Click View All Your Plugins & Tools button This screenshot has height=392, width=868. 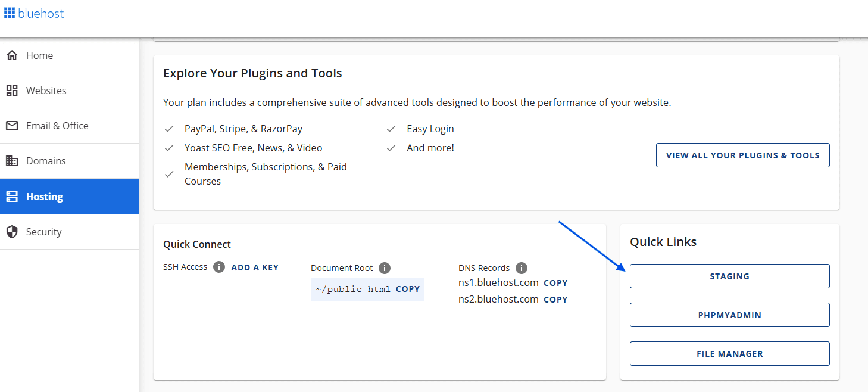[742, 155]
